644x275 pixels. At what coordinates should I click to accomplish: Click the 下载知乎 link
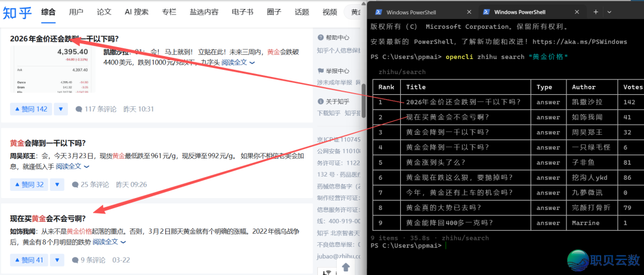tap(329, 113)
